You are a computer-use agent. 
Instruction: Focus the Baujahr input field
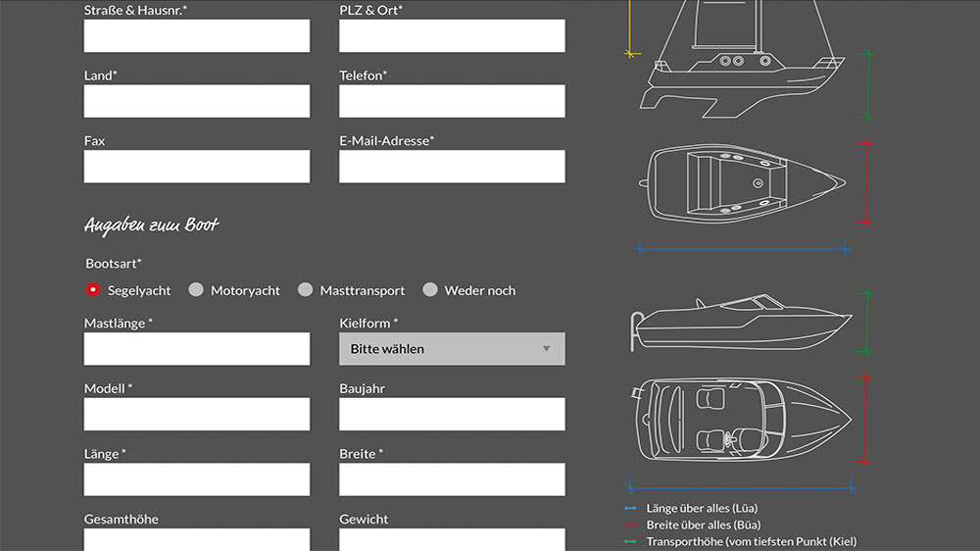[452, 414]
